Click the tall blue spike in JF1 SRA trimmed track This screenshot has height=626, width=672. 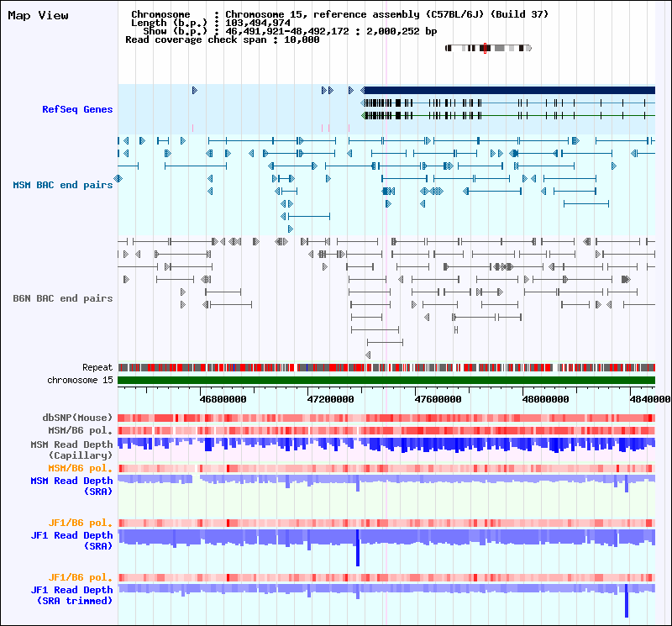point(627,601)
